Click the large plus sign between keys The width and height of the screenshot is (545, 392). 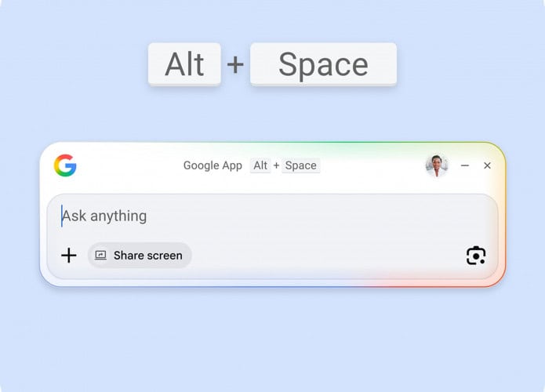pyautogui.click(x=235, y=64)
